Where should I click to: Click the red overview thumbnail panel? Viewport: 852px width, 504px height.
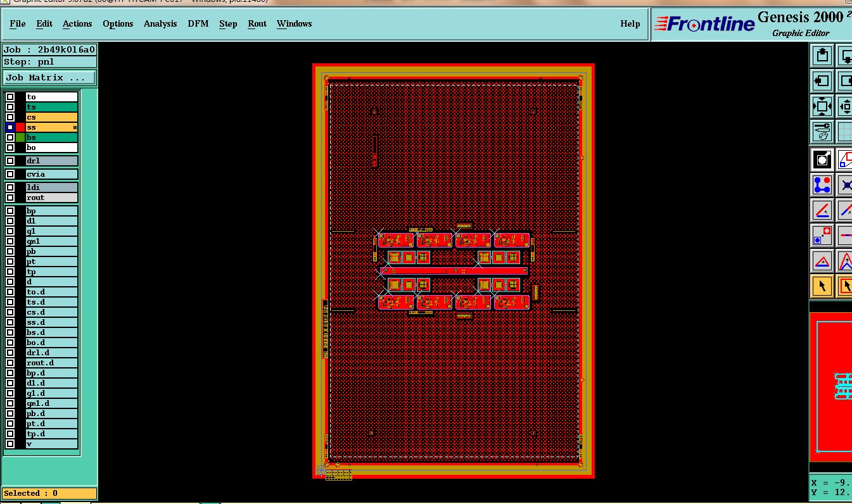point(830,387)
